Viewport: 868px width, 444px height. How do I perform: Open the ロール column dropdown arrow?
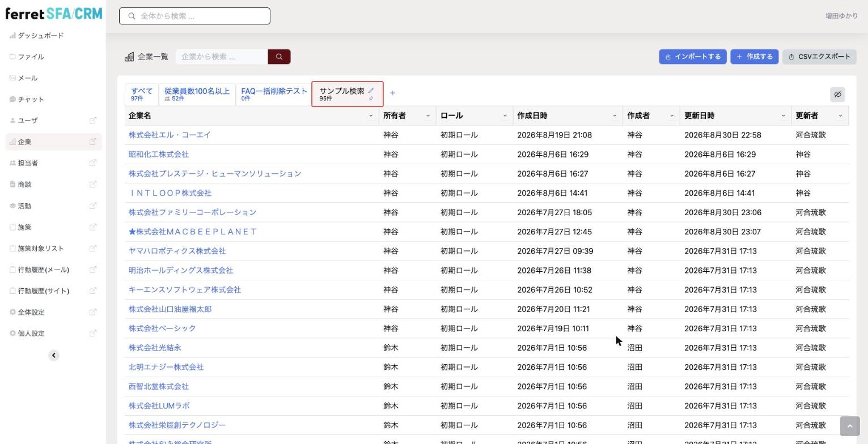(505, 116)
